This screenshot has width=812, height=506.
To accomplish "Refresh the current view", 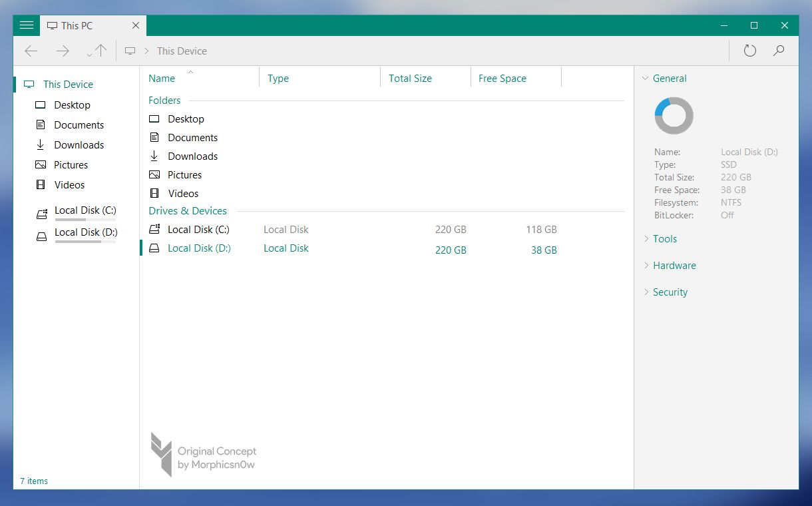I will tap(749, 51).
